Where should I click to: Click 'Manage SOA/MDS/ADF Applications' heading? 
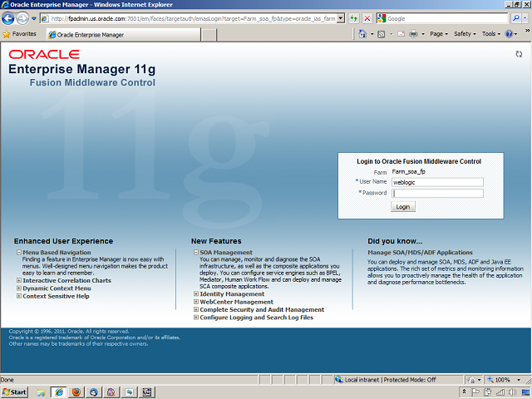pyautogui.click(x=420, y=253)
